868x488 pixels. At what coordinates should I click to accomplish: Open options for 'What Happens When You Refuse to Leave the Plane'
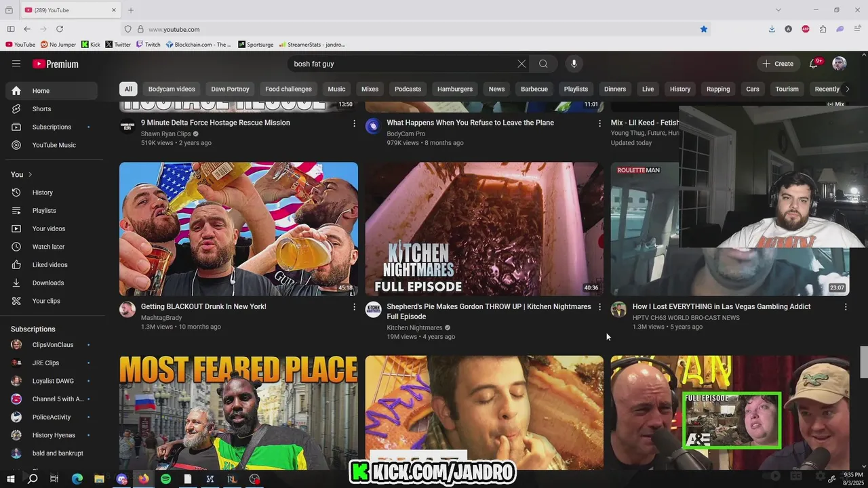pos(599,123)
